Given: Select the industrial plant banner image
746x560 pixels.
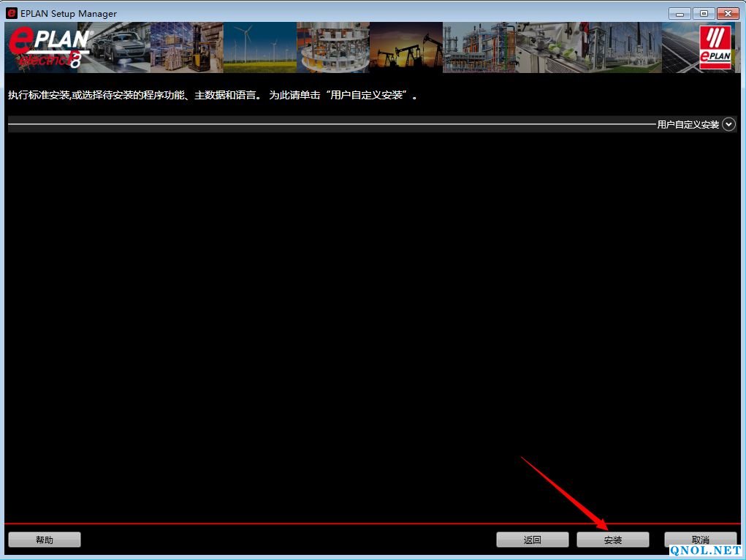Looking at the screenshot, I should 479,47.
